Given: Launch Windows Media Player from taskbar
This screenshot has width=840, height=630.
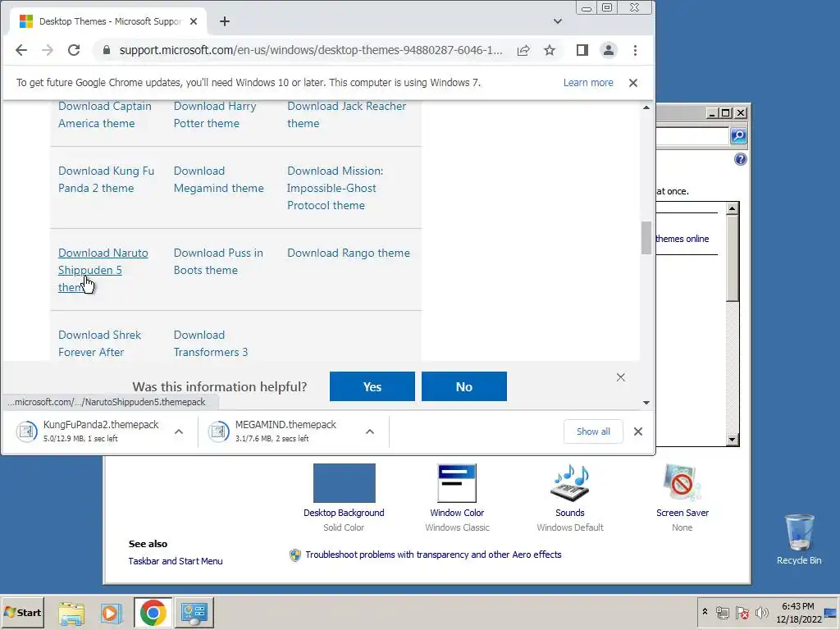Looking at the screenshot, I should pyautogui.click(x=111, y=613).
